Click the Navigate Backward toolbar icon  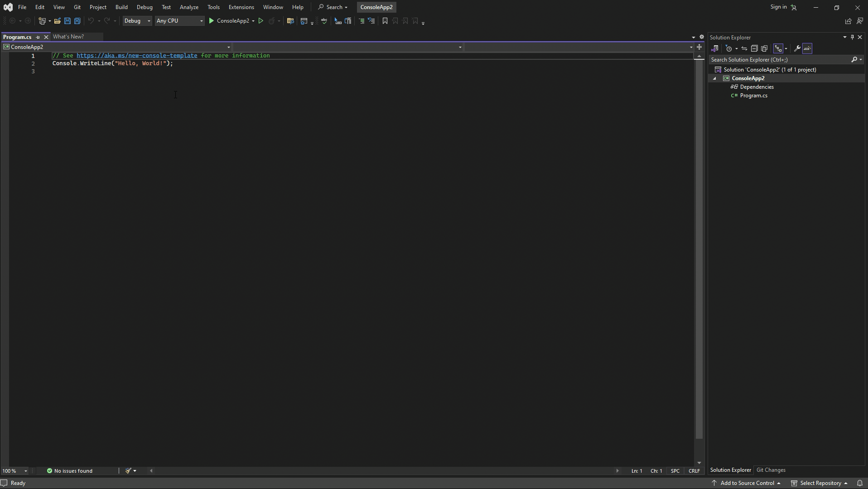click(x=13, y=21)
